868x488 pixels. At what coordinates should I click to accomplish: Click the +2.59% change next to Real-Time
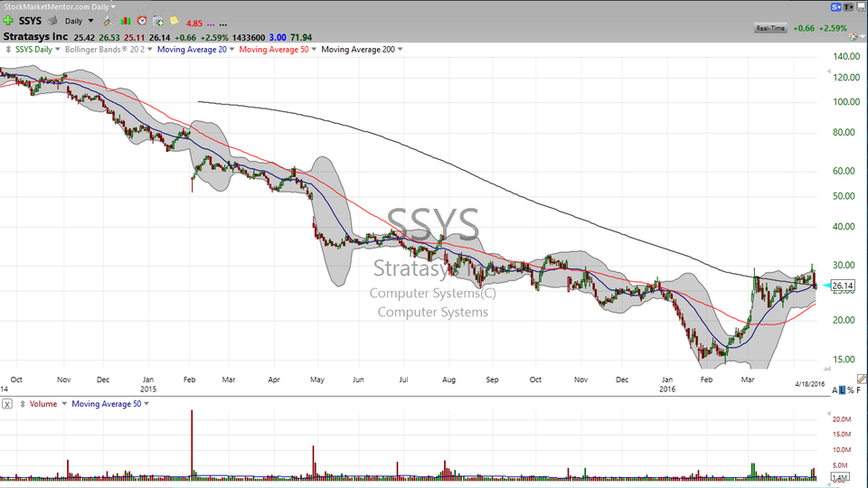pyautogui.click(x=833, y=28)
